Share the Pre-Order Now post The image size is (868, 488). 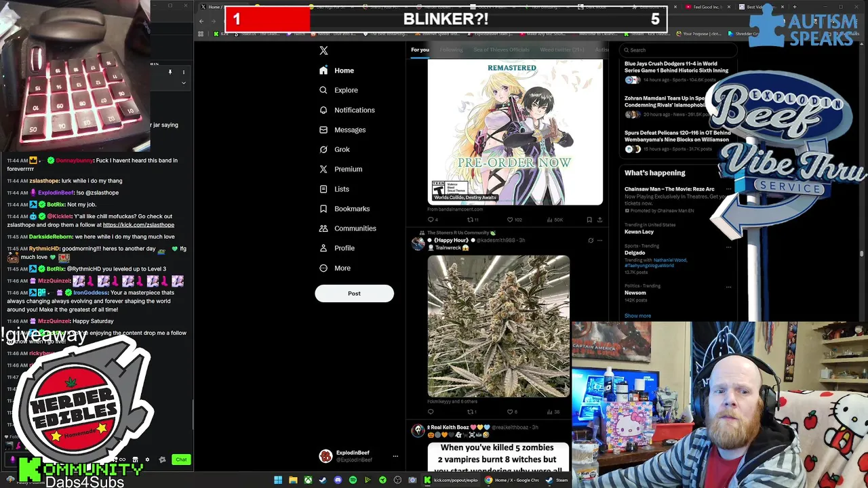click(599, 220)
